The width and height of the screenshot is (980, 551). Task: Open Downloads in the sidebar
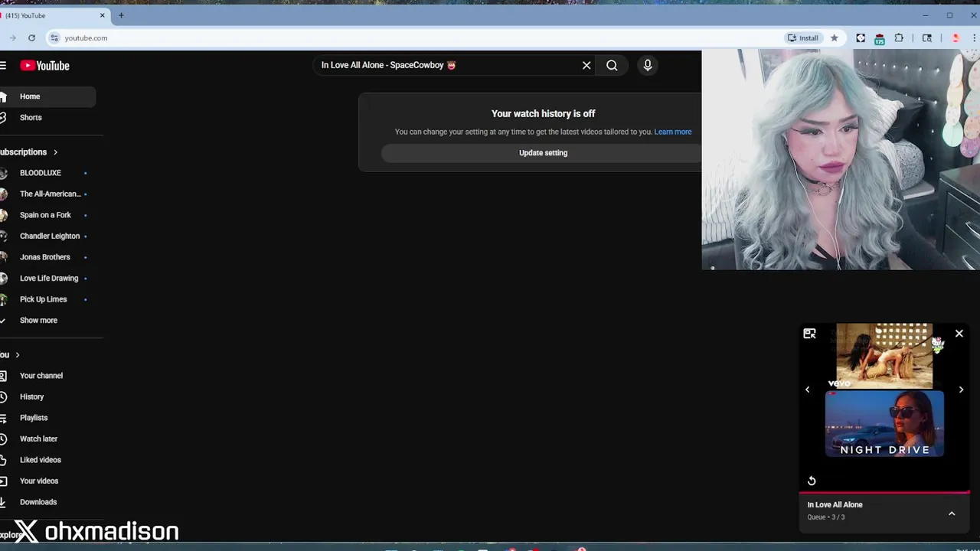(38, 502)
